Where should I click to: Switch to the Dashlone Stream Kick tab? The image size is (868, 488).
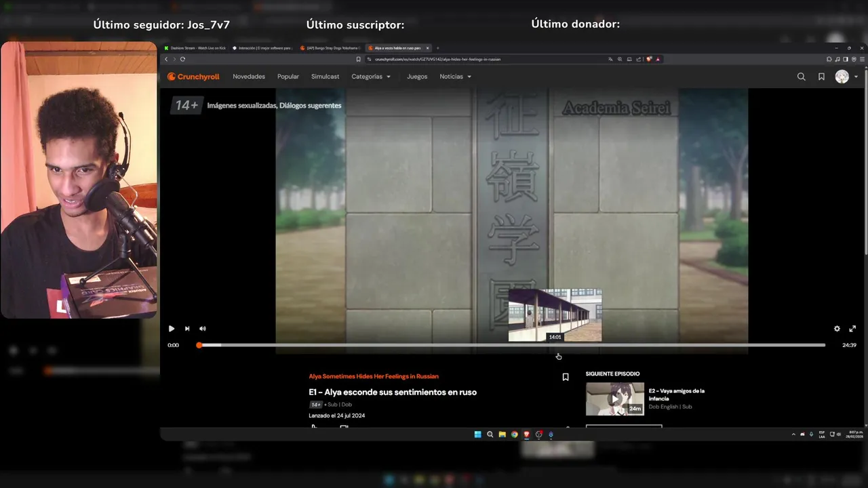pyautogui.click(x=195, y=48)
